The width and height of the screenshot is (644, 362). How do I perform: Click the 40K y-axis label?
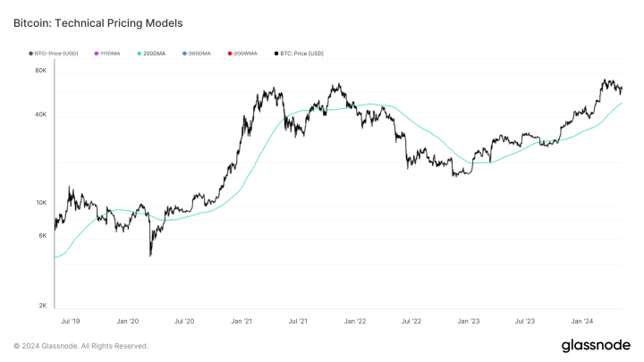41,114
